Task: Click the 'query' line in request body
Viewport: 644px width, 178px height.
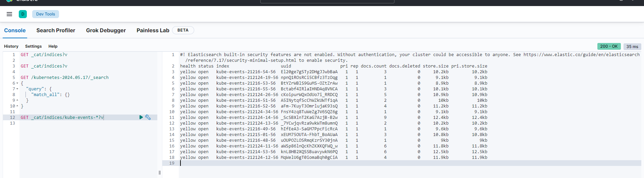Action: (39, 89)
